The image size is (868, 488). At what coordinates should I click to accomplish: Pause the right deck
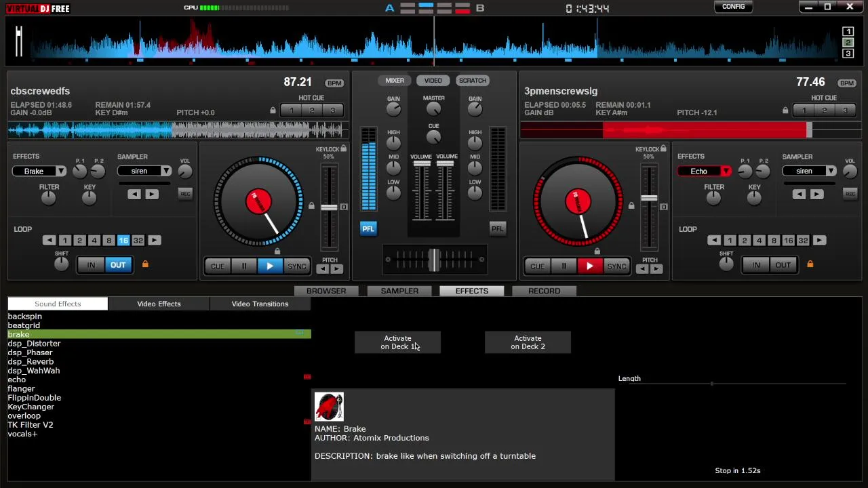[x=564, y=266]
